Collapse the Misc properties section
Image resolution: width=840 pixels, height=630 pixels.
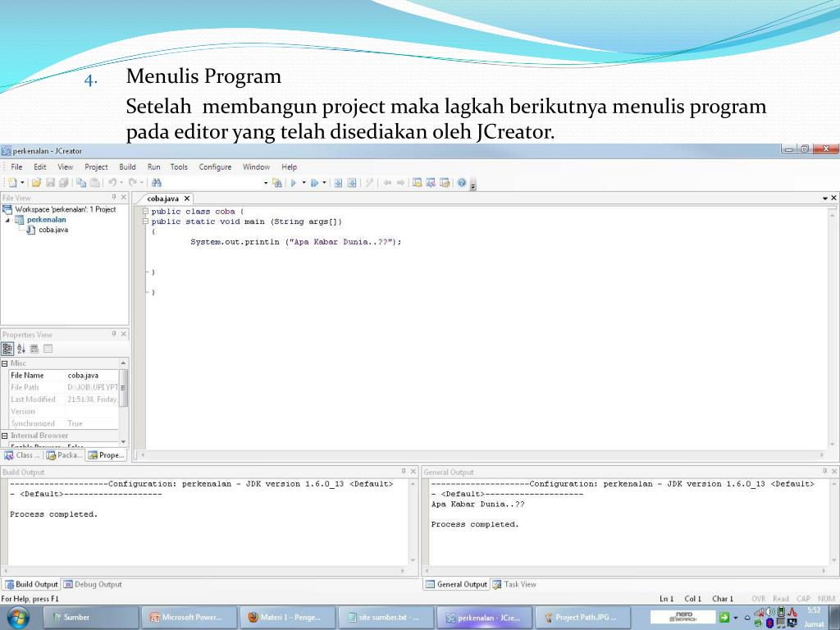[5, 363]
